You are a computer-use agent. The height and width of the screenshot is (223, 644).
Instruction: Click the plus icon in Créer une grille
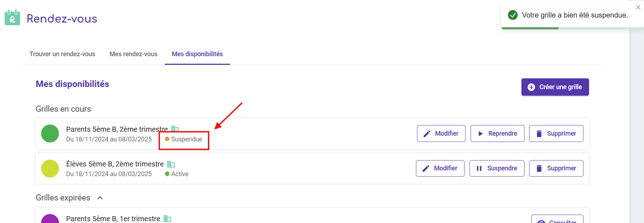coord(531,87)
